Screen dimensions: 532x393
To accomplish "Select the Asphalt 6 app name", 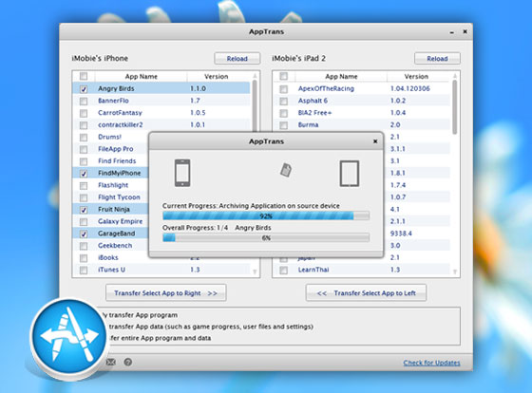I will click(x=313, y=101).
